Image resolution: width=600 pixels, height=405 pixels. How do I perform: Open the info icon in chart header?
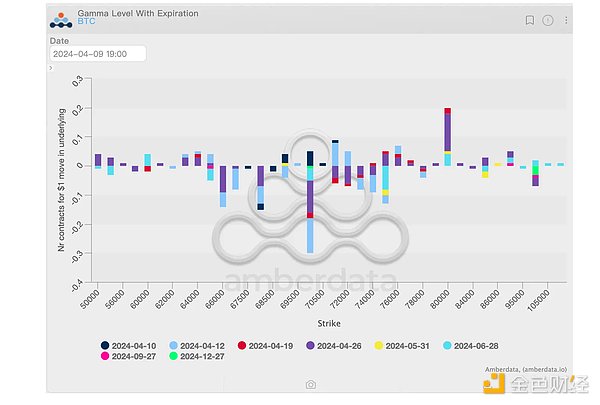(x=547, y=20)
